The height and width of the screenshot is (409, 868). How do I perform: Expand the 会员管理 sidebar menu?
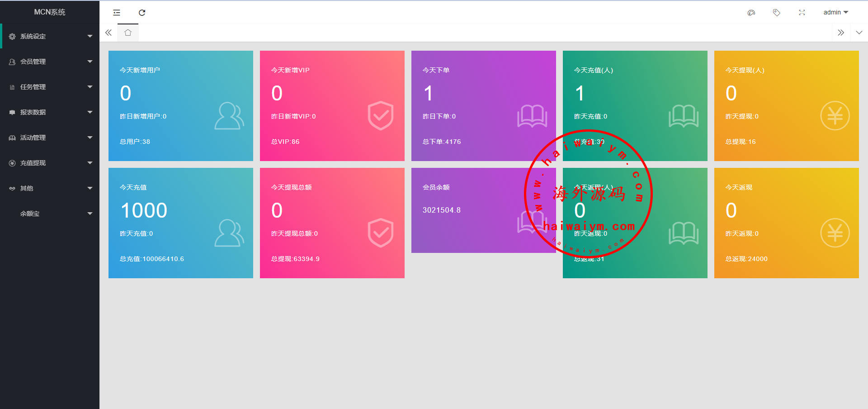click(50, 62)
